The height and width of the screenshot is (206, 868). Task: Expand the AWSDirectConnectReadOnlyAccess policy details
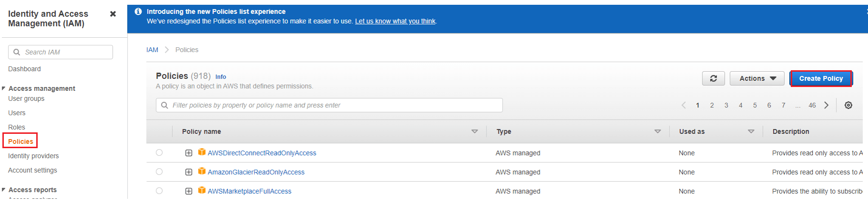[x=189, y=153]
